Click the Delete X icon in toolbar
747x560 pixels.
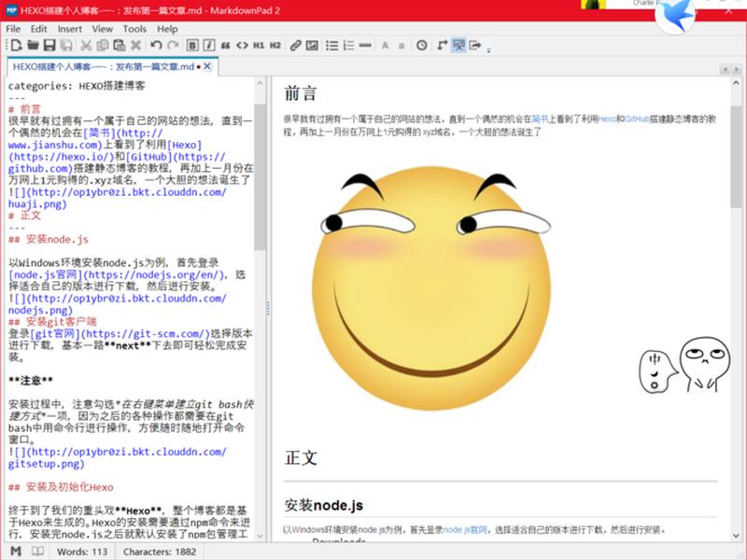click(x=135, y=45)
